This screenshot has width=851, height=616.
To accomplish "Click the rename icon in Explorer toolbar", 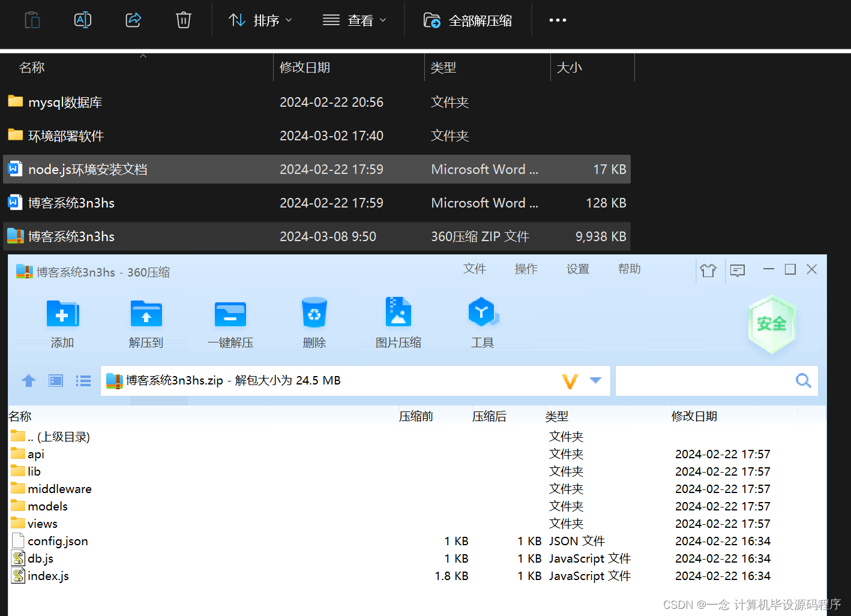I will coord(82,20).
